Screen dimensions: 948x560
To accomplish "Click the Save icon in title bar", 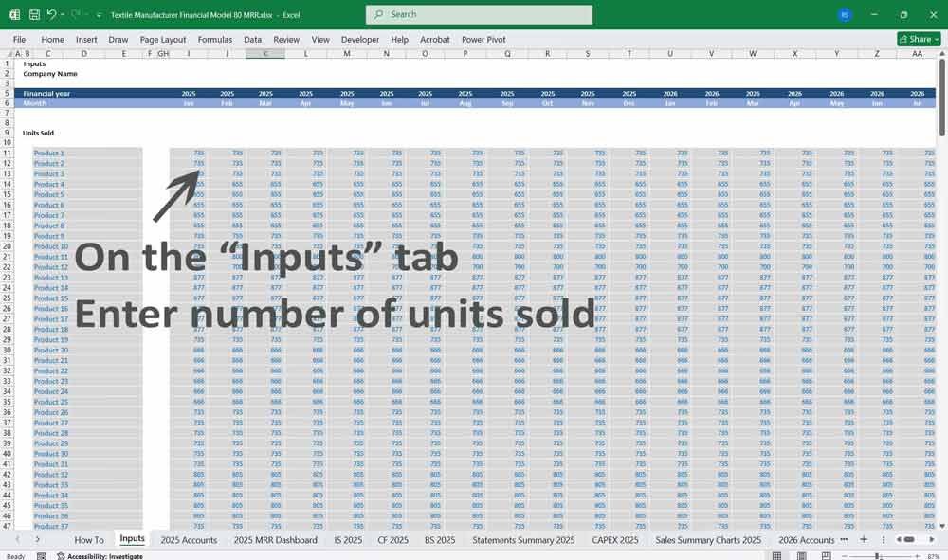I will 34,15.
